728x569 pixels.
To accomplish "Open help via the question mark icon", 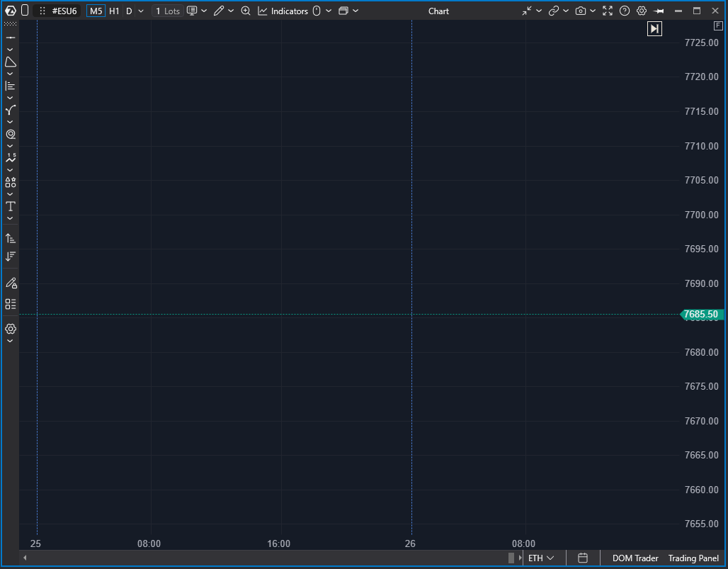I will (x=625, y=11).
